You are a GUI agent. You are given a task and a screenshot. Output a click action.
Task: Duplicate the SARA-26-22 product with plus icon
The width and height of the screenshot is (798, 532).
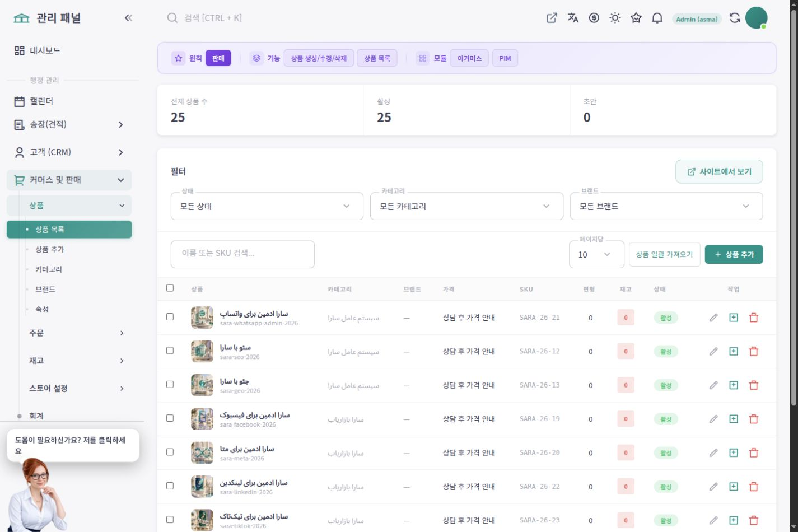pyautogui.click(x=734, y=487)
